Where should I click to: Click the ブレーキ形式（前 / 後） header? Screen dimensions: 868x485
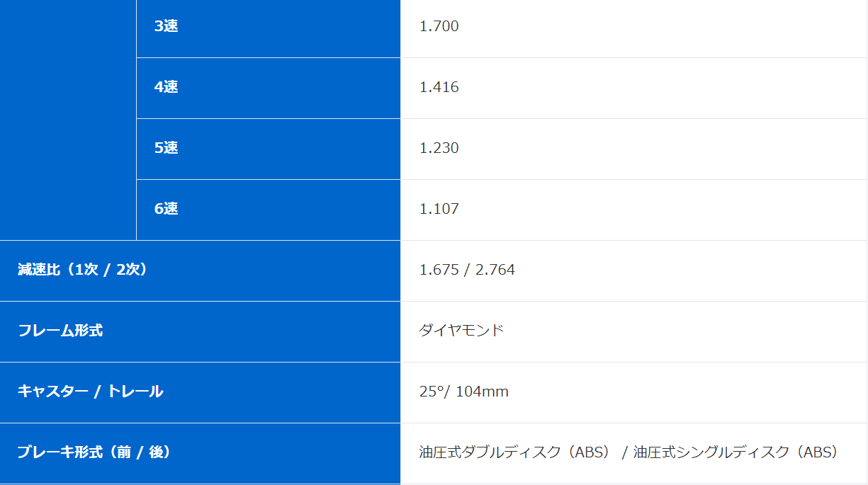tap(200, 453)
